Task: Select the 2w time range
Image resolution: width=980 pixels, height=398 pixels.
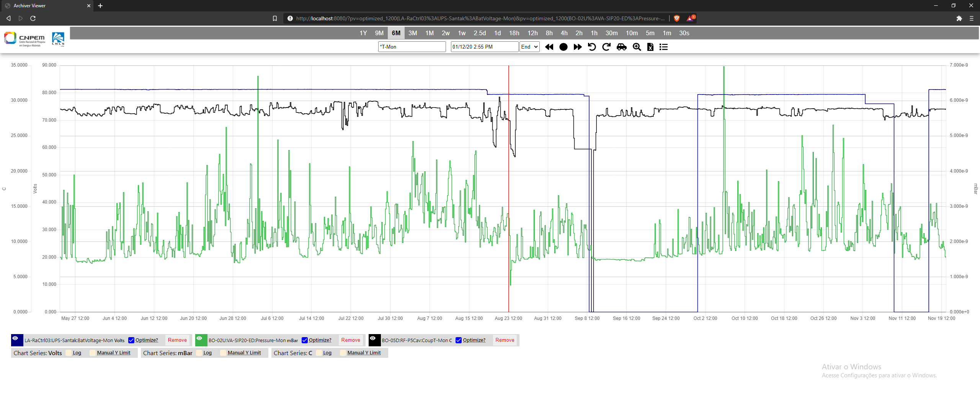Action: (x=446, y=33)
